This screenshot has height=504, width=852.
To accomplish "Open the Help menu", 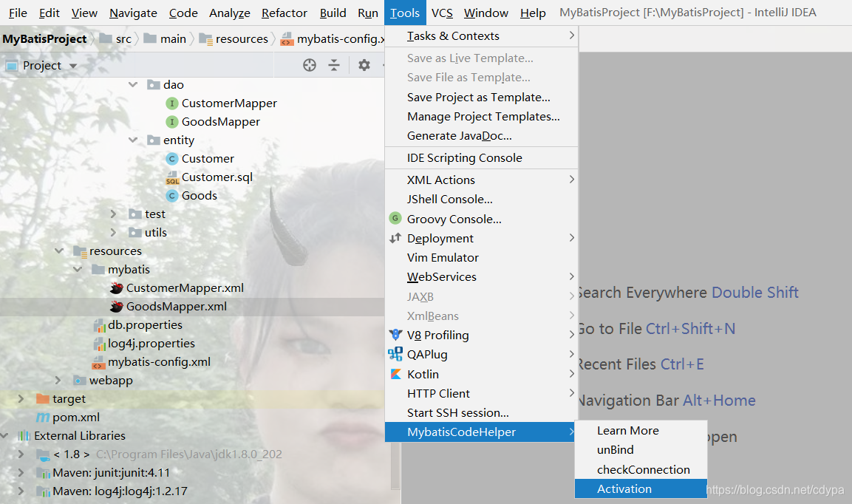I will pos(533,13).
